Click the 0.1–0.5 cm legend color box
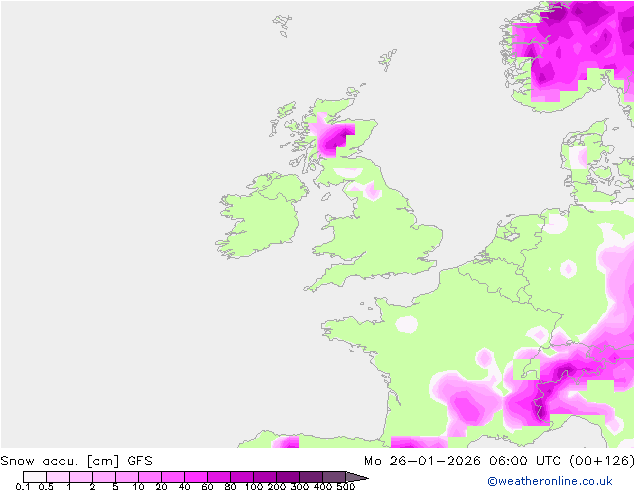The height and width of the screenshot is (490, 634). point(35,477)
